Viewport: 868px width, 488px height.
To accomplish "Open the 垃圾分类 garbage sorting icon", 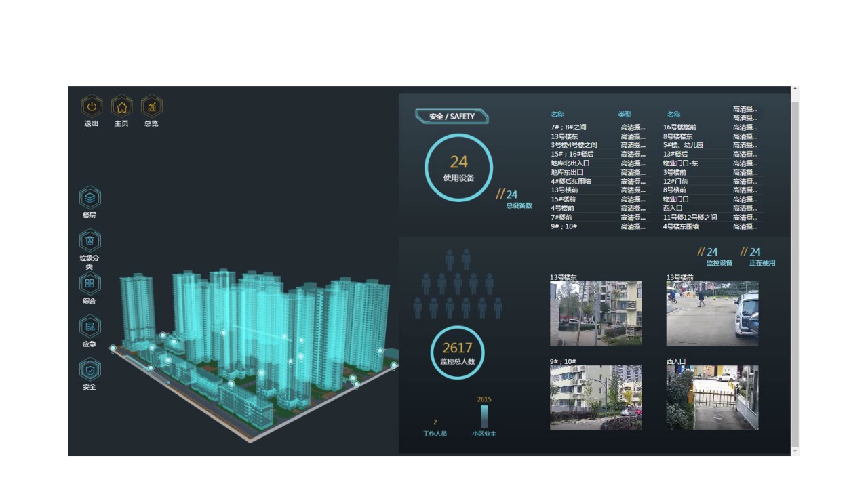I will coord(90,241).
